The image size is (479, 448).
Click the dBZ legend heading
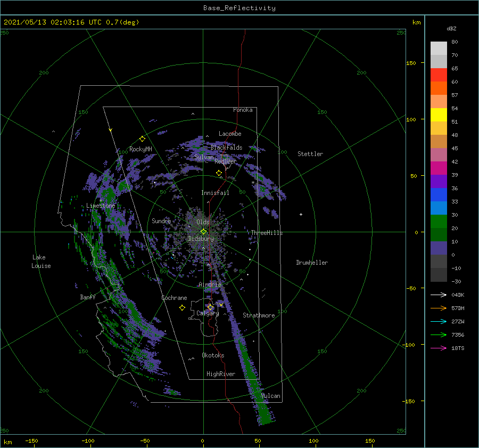tap(451, 28)
